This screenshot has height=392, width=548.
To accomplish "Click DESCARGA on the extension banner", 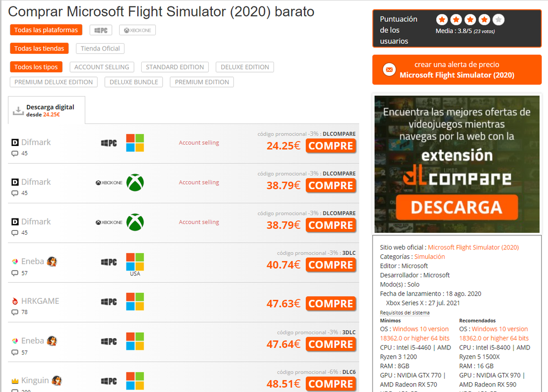I will [x=457, y=207].
